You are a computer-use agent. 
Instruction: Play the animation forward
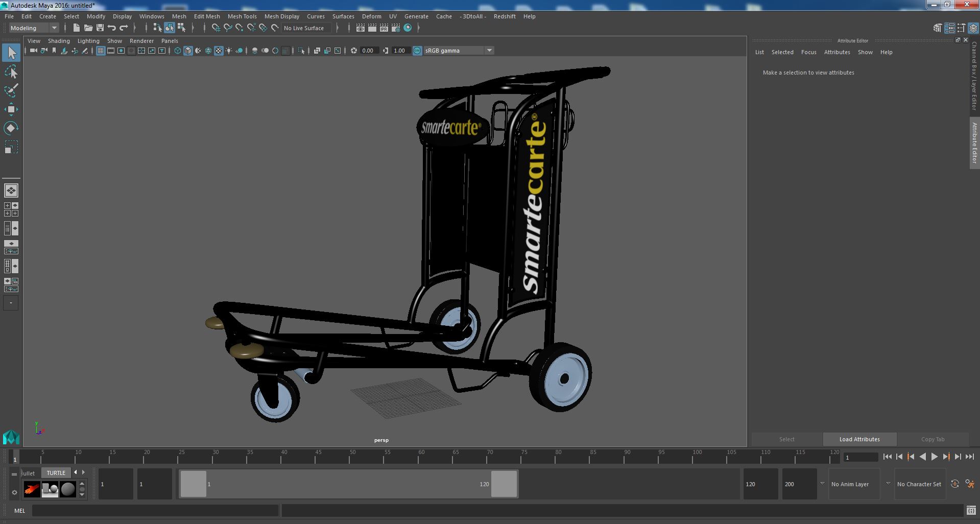(x=934, y=457)
